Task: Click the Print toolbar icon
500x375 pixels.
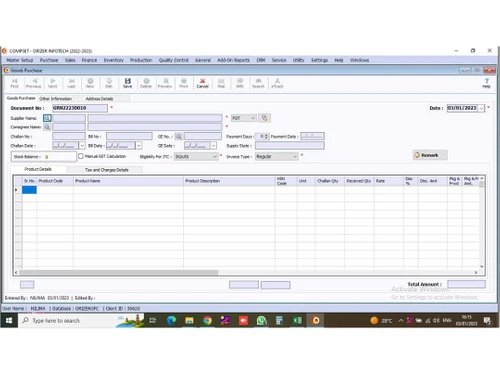Action: 184,83
